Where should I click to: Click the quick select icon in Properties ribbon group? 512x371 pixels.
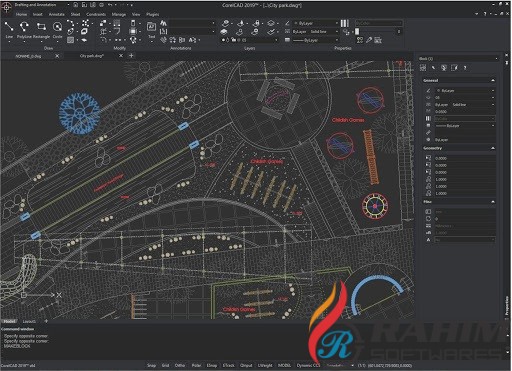coord(360,40)
